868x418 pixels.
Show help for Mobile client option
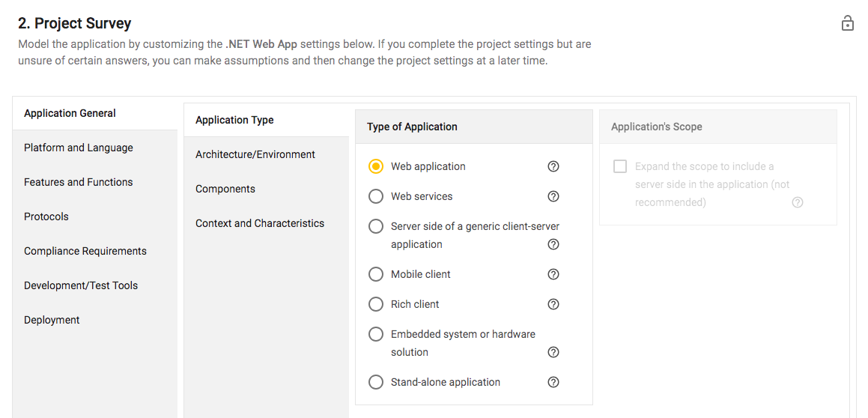(x=553, y=274)
